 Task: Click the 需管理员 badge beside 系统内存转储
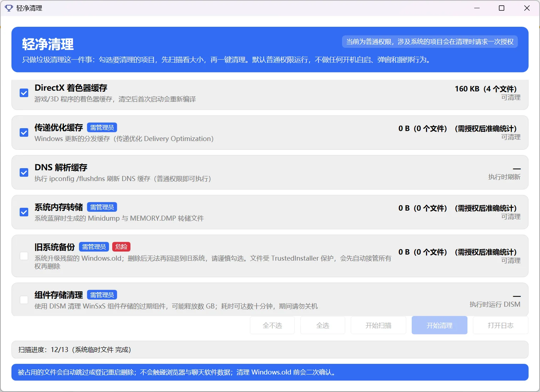102,207
